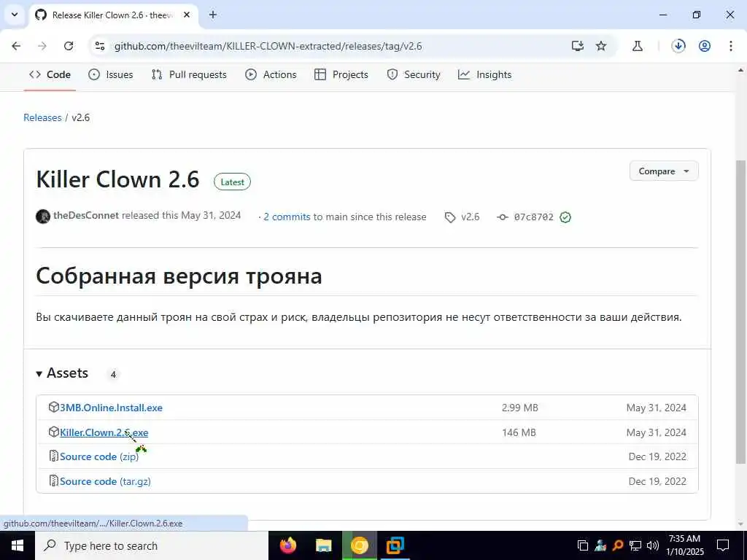Click the Chrome taskbar icon
Viewport: 747px width, 560px height.
(360, 545)
